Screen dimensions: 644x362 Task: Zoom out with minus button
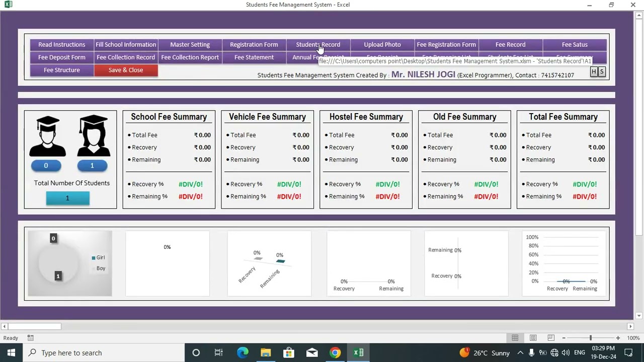[x=563, y=338]
